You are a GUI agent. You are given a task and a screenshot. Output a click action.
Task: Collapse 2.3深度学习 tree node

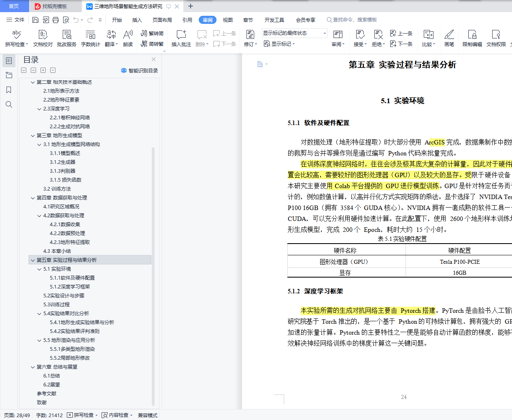tap(40, 109)
